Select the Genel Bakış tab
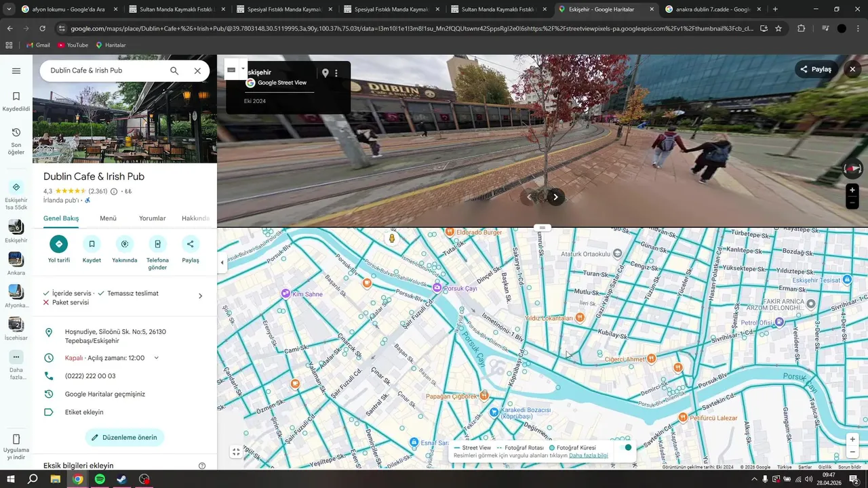This screenshot has height=488, width=868. coord(61,218)
